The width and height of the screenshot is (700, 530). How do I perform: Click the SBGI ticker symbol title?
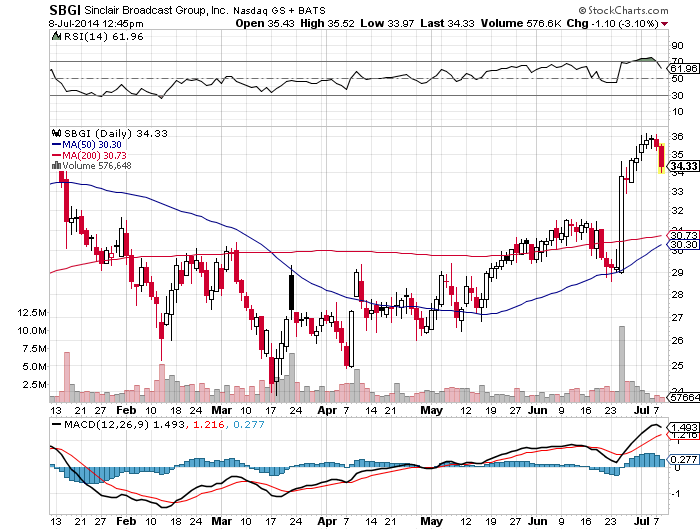tap(65, 10)
